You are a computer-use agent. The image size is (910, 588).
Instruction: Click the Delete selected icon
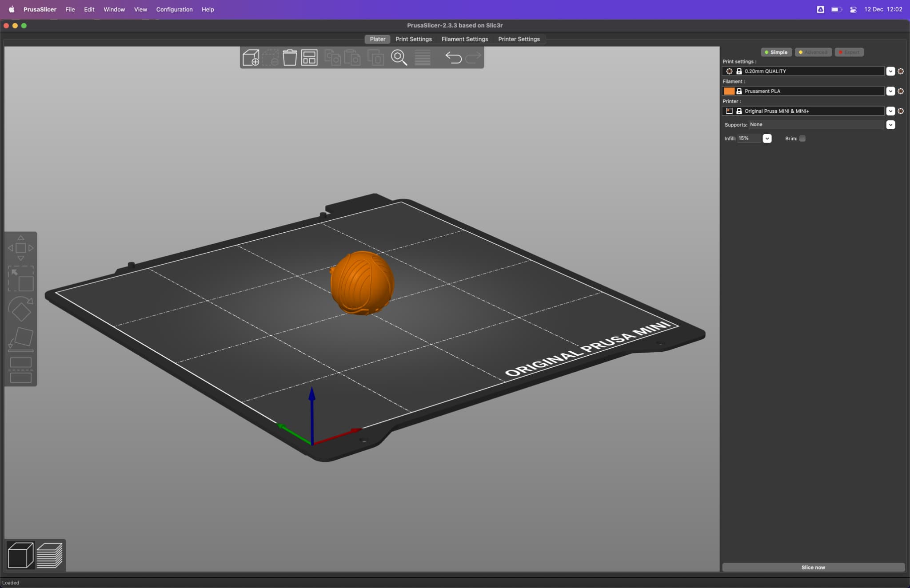click(270, 58)
